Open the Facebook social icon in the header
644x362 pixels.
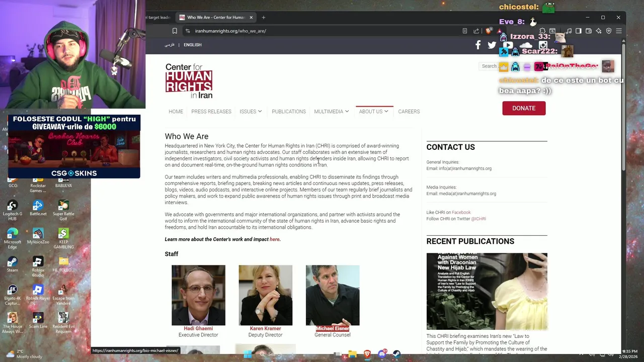pyautogui.click(x=478, y=45)
